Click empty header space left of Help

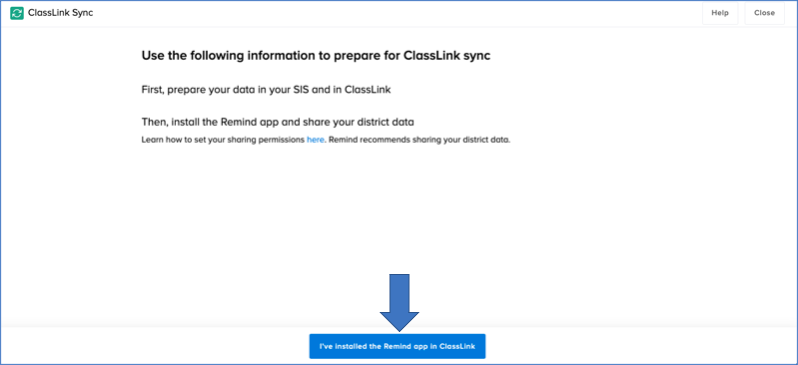[x=397, y=13]
